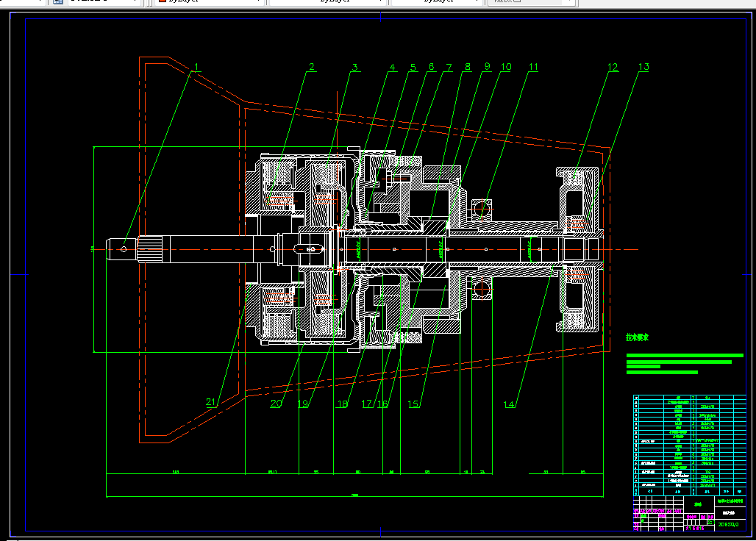The image size is (756, 541).
Task: Select callout number 13 label
Action: (x=643, y=67)
